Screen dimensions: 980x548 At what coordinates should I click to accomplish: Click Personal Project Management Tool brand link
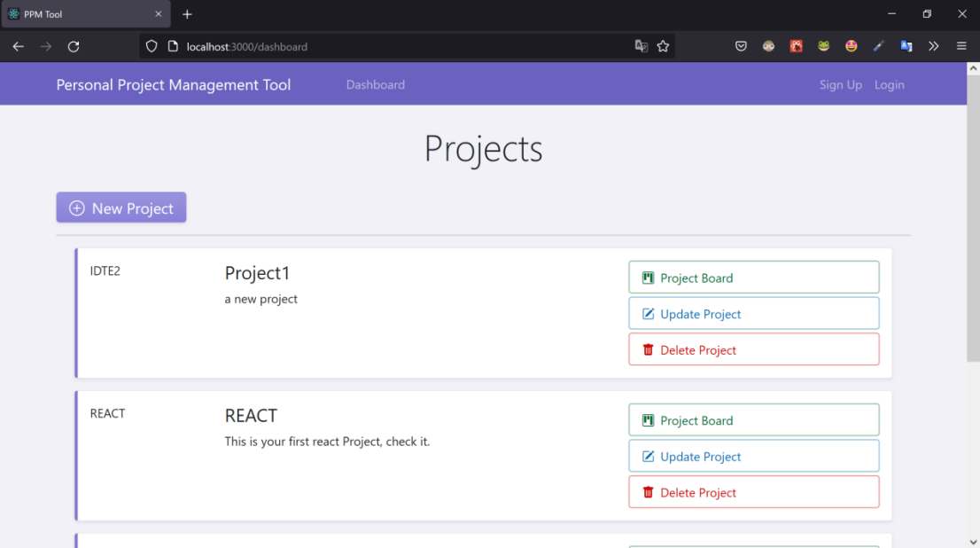pyautogui.click(x=173, y=84)
